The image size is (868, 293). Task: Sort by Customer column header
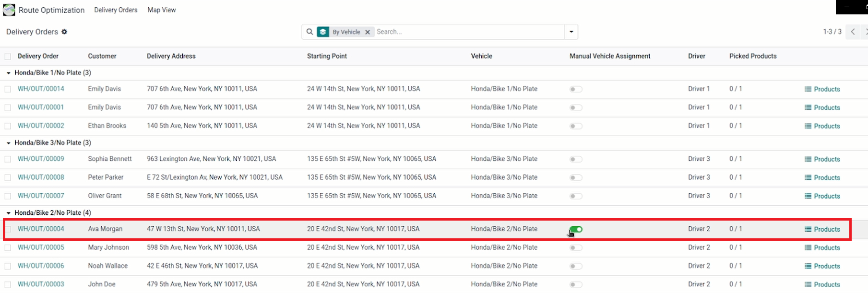[x=102, y=56]
